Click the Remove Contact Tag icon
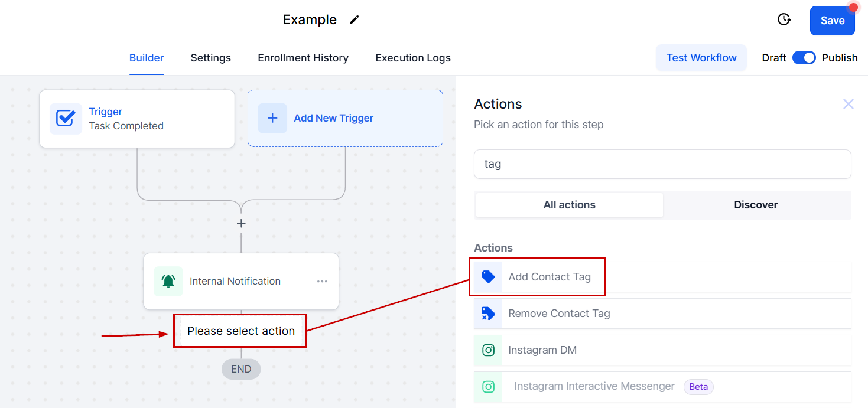This screenshot has height=408, width=868. pyautogui.click(x=488, y=314)
